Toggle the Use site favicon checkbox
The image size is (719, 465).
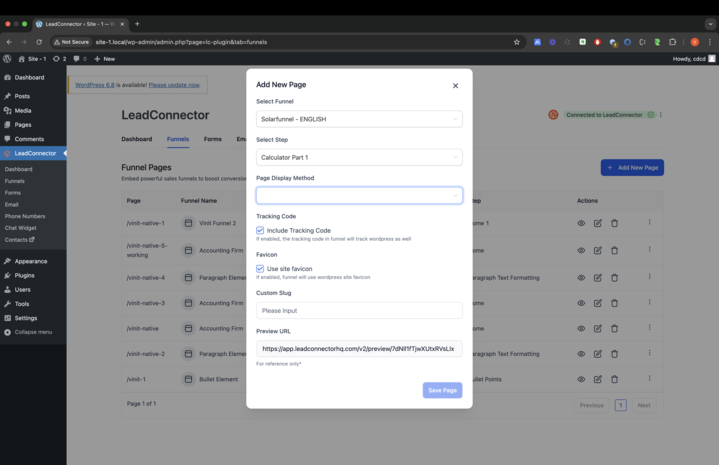(260, 268)
